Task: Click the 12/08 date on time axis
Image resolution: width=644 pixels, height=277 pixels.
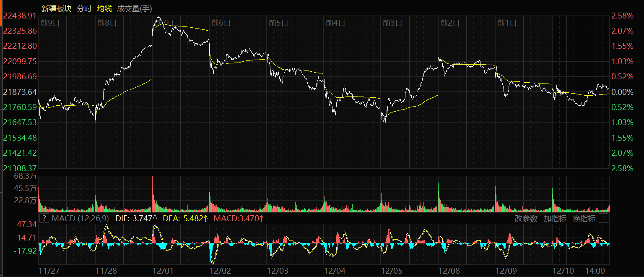Action: pos(449,271)
